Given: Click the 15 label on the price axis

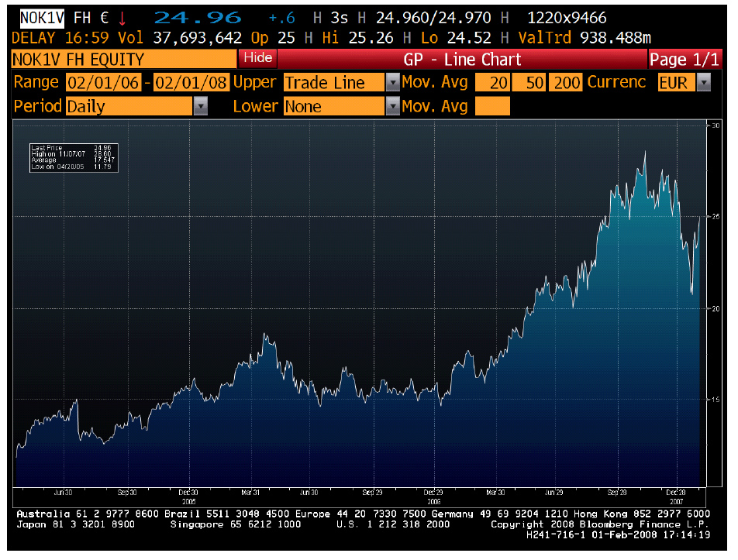Looking at the screenshot, I should [716, 400].
